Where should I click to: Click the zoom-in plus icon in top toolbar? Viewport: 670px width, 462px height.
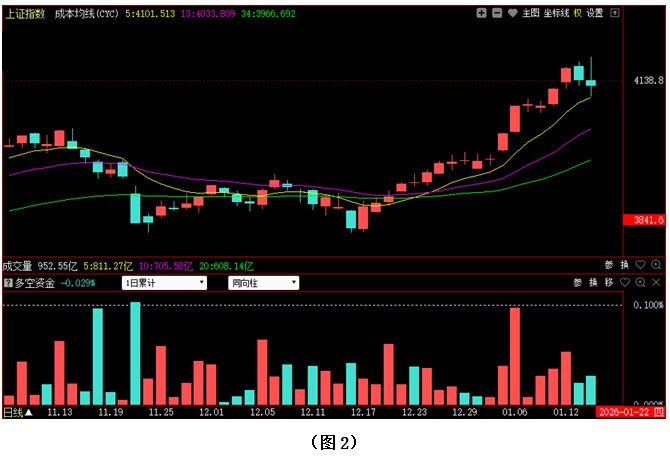pos(482,14)
